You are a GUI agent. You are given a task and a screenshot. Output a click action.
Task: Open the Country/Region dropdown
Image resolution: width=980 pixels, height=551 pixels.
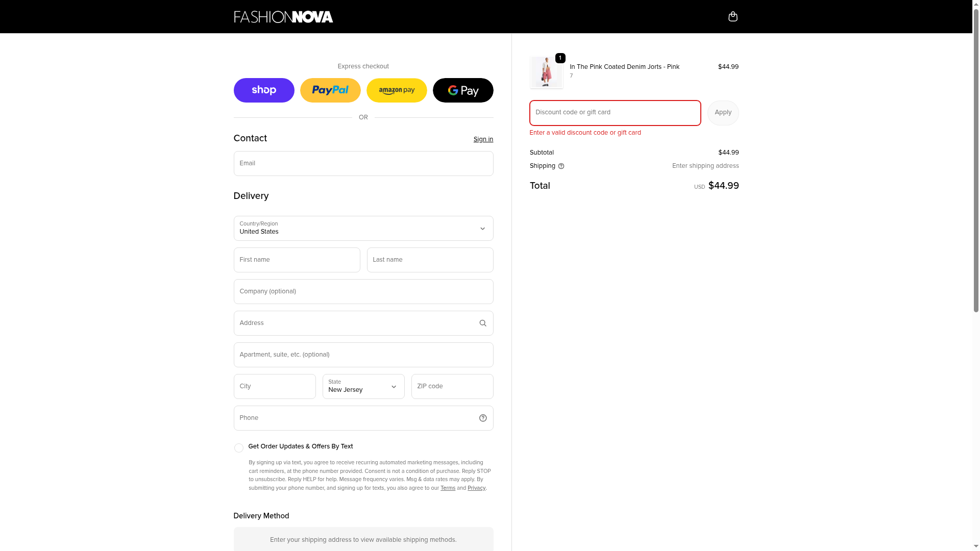coord(363,229)
